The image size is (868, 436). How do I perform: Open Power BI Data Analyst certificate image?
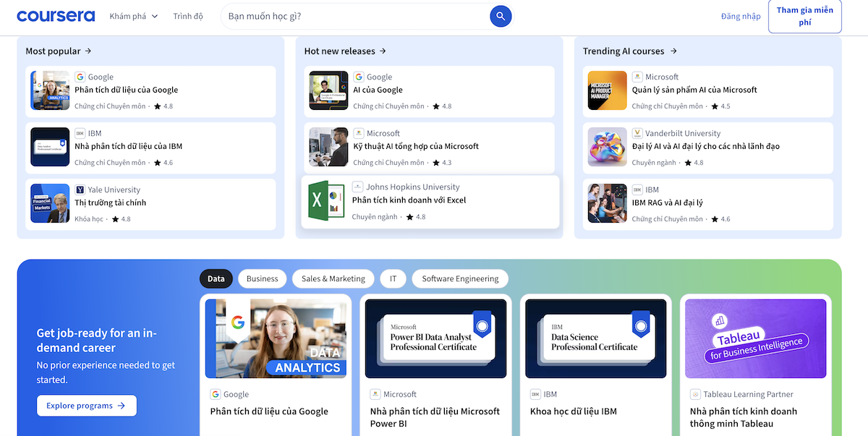click(435, 338)
